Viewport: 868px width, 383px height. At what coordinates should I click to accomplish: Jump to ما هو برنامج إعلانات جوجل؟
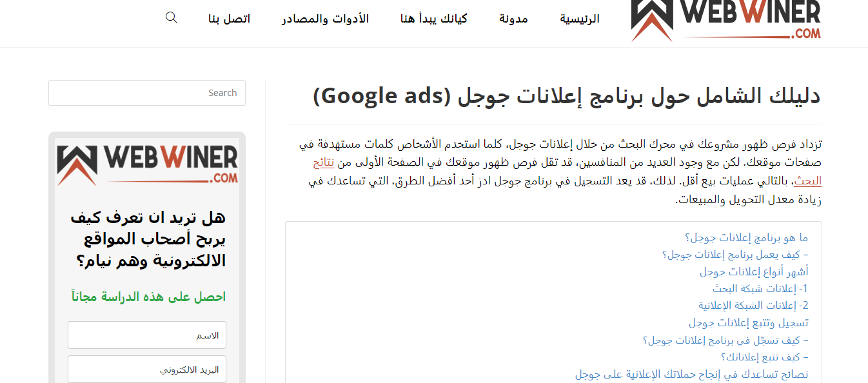[x=746, y=238]
